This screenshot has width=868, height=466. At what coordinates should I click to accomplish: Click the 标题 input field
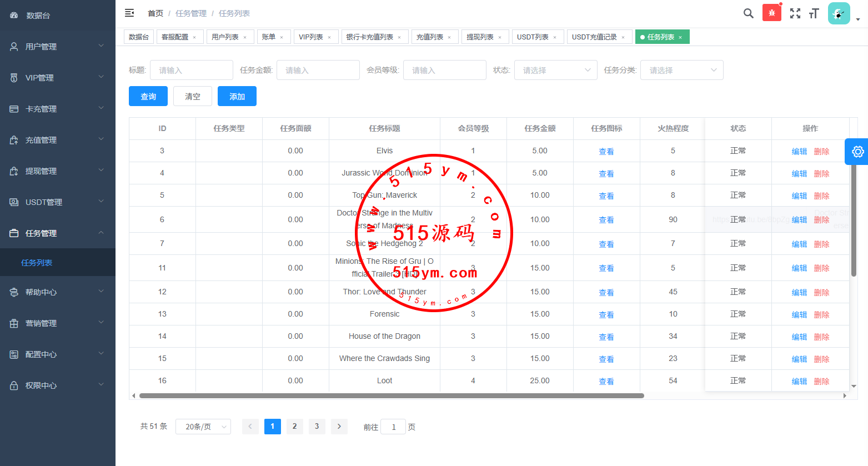192,70
